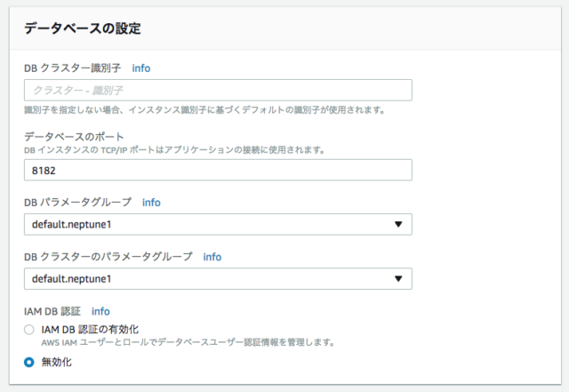Viewport: 569px width, 392px height.
Task: Open info link beside DB クラスターのパラメータグループ
Action: [212, 257]
